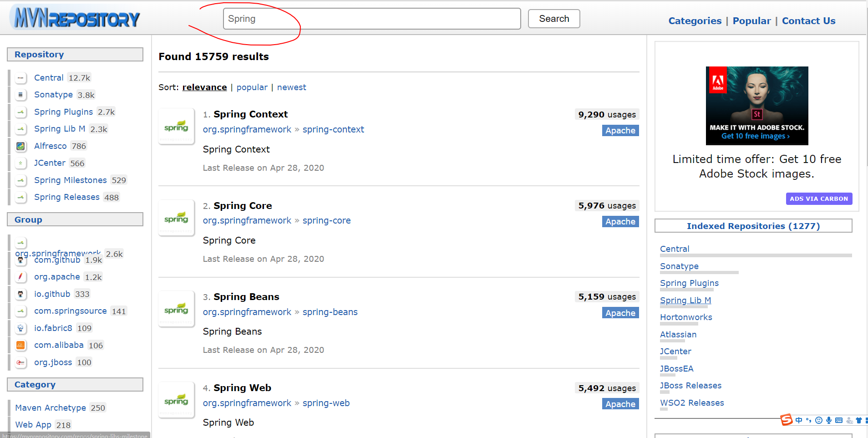This screenshot has width=868, height=438.
Task: Click the Spring logo beside Spring Context
Action: [176, 127]
